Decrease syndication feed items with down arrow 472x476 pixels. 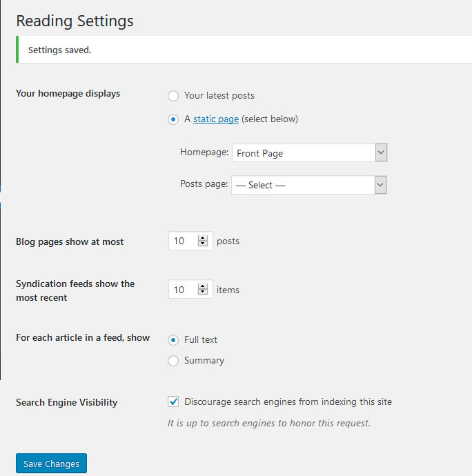pyautogui.click(x=203, y=292)
